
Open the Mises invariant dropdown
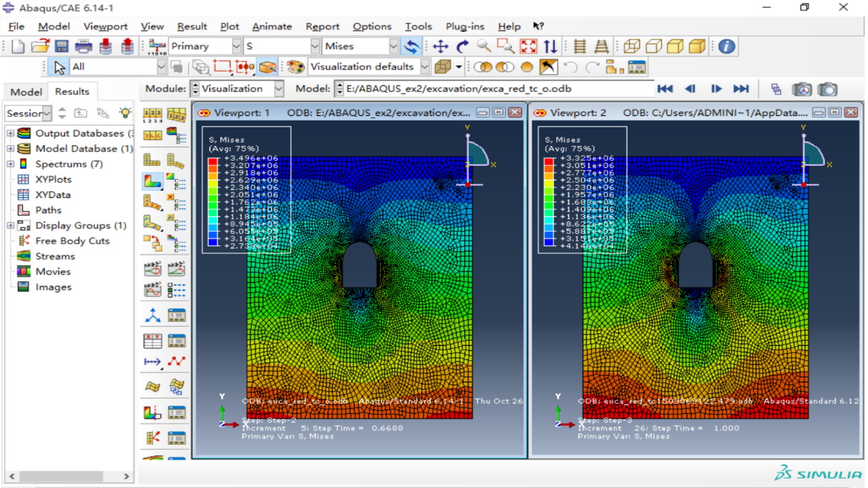pos(393,46)
